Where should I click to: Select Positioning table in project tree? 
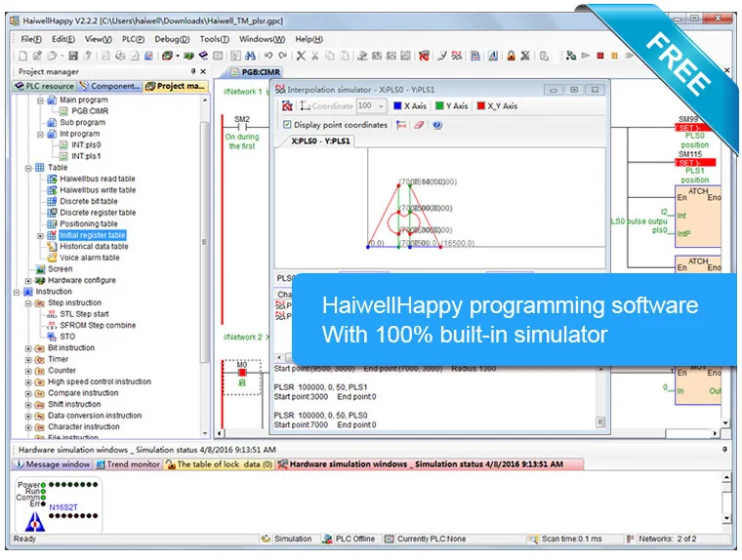pyautogui.click(x=89, y=224)
